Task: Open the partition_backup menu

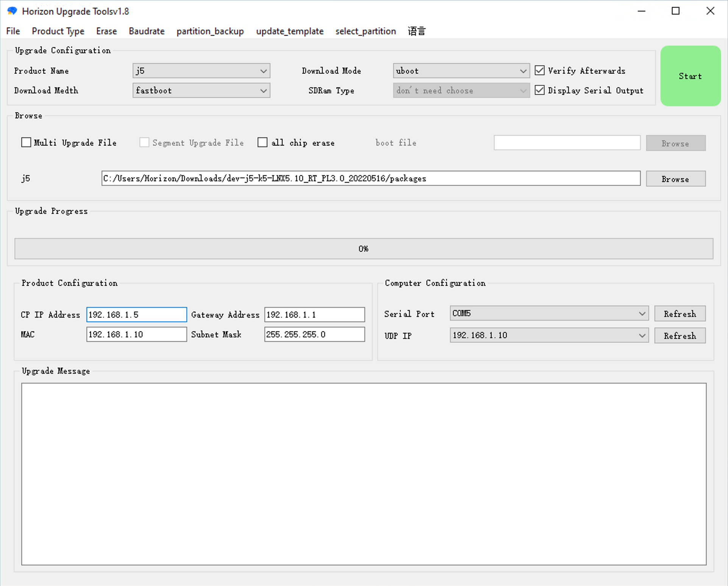Action: coord(210,31)
